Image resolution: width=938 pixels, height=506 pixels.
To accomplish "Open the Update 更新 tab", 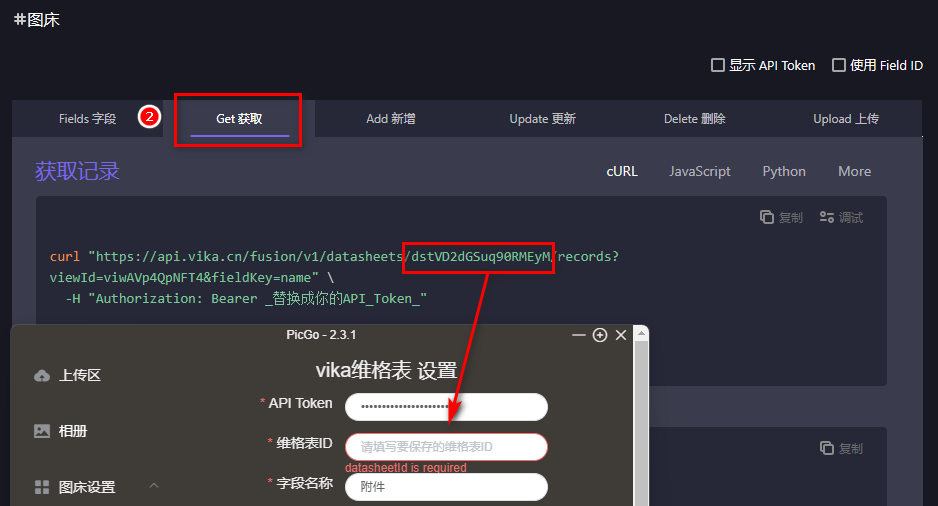I will coord(543,118).
